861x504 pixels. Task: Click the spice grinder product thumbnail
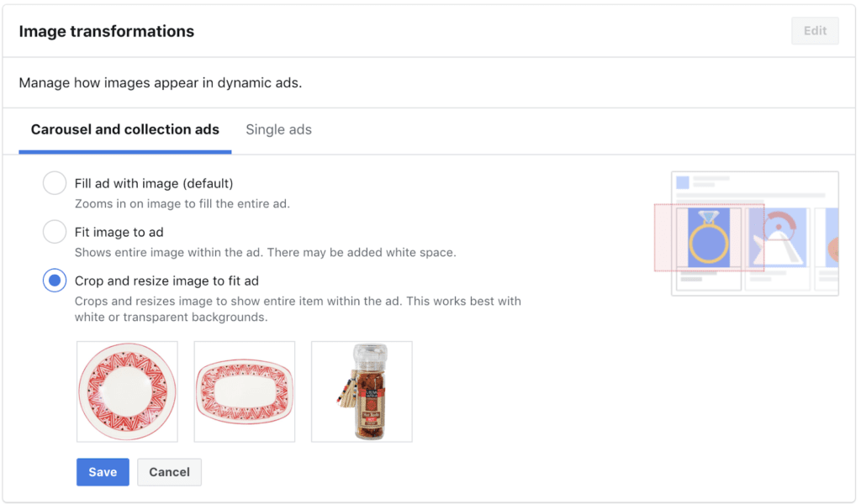pyautogui.click(x=362, y=391)
